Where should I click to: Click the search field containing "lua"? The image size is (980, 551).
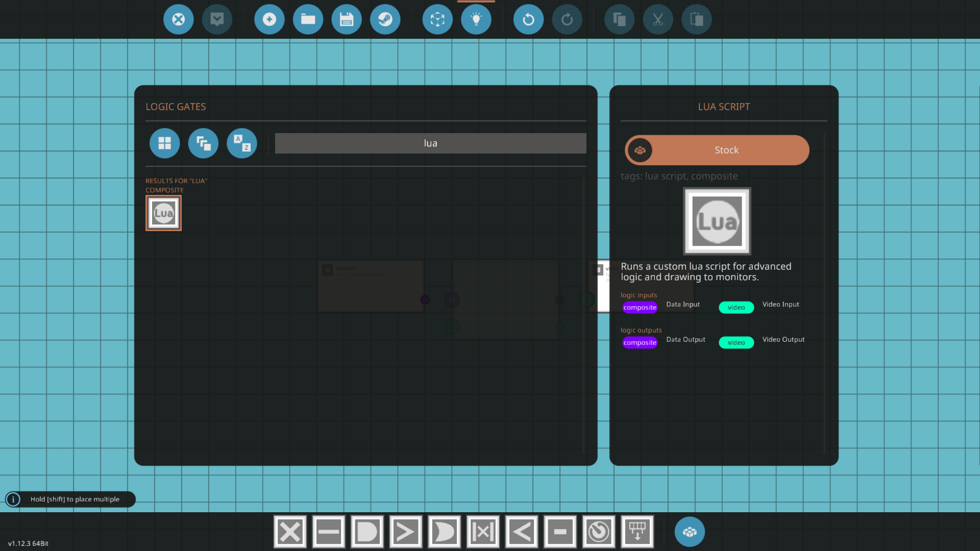pyautogui.click(x=430, y=143)
